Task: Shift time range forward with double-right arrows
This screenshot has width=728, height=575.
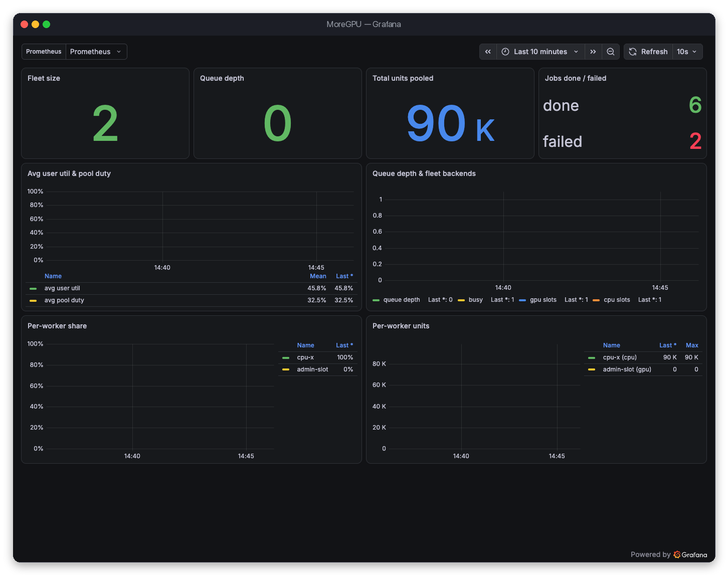Action: [x=593, y=52]
